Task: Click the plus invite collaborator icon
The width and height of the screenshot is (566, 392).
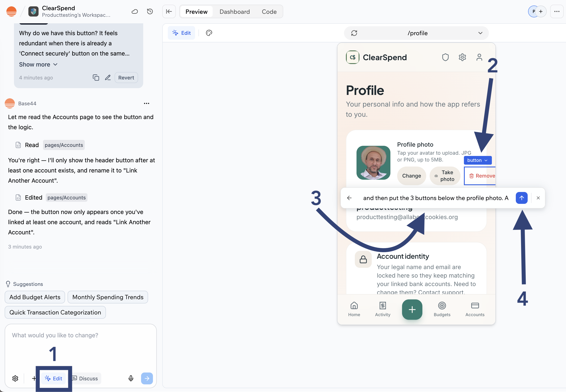Action: click(x=541, y=11)
